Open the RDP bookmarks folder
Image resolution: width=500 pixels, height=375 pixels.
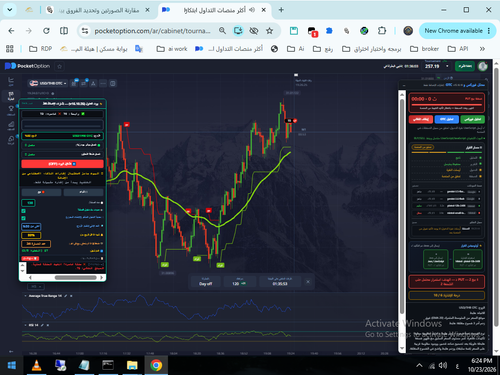point(40,49)
